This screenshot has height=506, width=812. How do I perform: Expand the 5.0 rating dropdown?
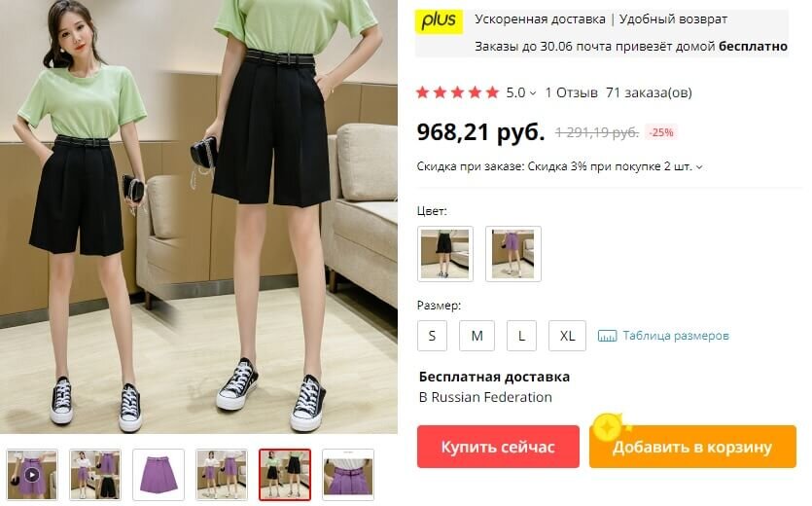click(521, 92)
